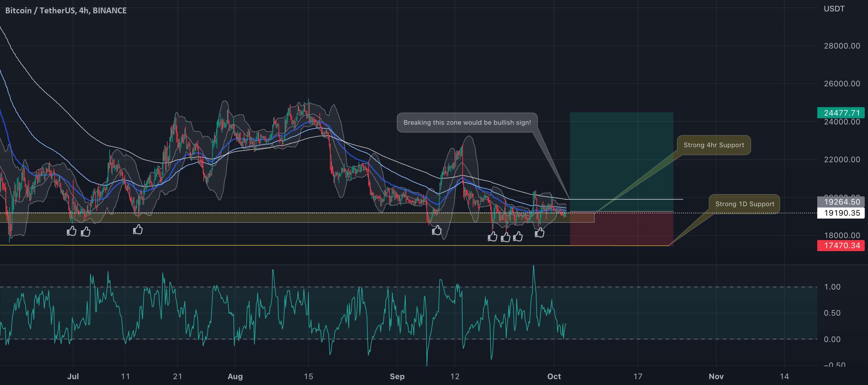Click the 0.50 indicator scale label

pos(832,313)
